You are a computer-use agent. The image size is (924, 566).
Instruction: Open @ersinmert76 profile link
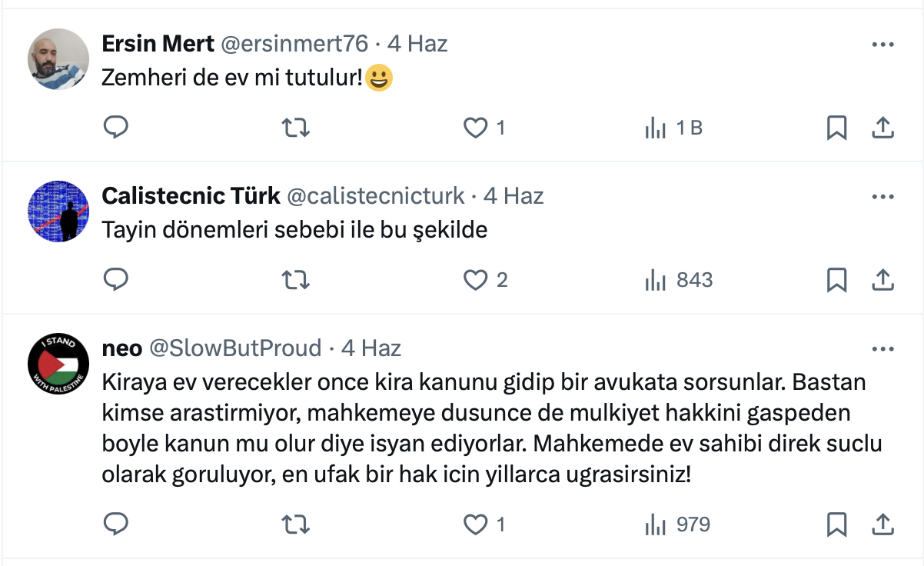294,44
